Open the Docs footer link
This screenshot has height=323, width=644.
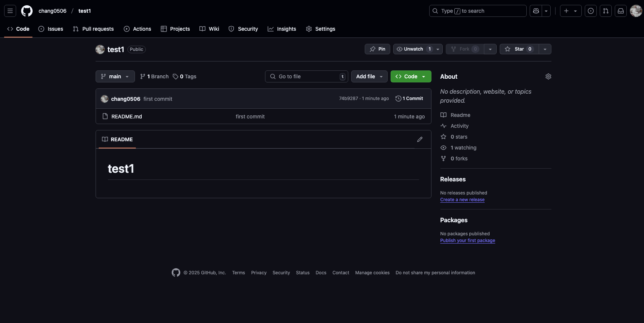(321, 273)
